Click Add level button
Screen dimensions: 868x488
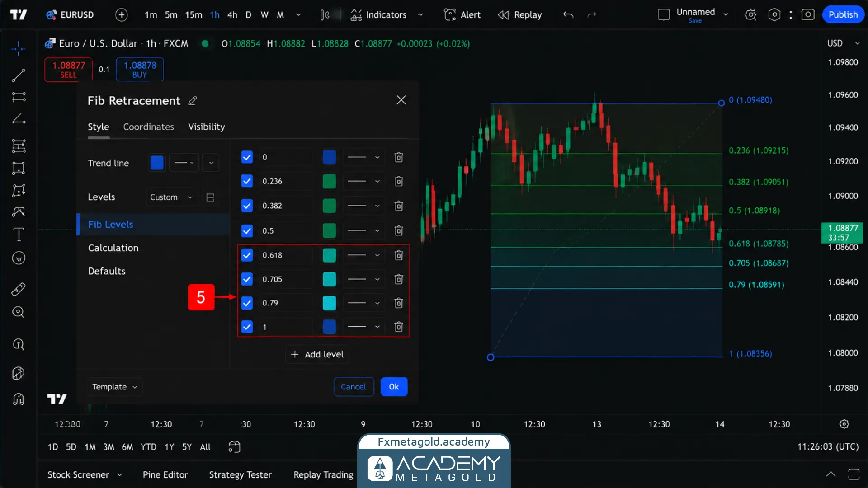(x=317, y=354)
